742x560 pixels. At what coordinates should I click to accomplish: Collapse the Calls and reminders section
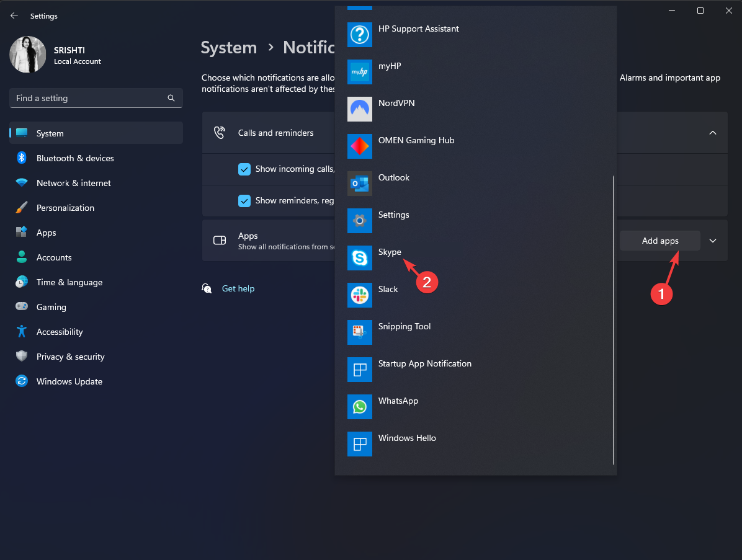(x=713, y=133)
